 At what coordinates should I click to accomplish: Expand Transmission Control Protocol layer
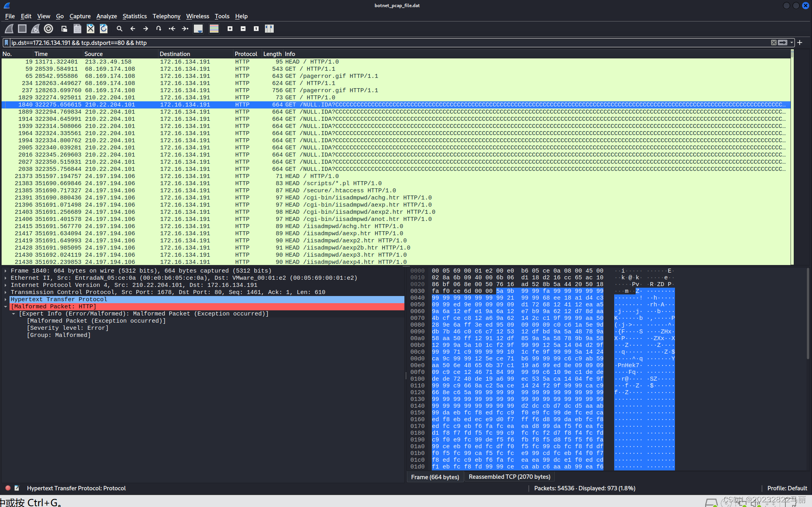pos(6,292)
